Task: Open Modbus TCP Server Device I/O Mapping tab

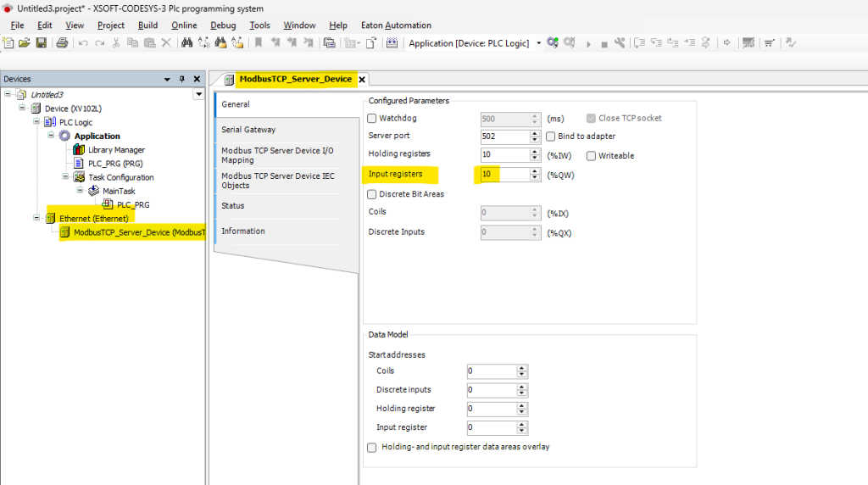Action: click(x=277, y=155)
